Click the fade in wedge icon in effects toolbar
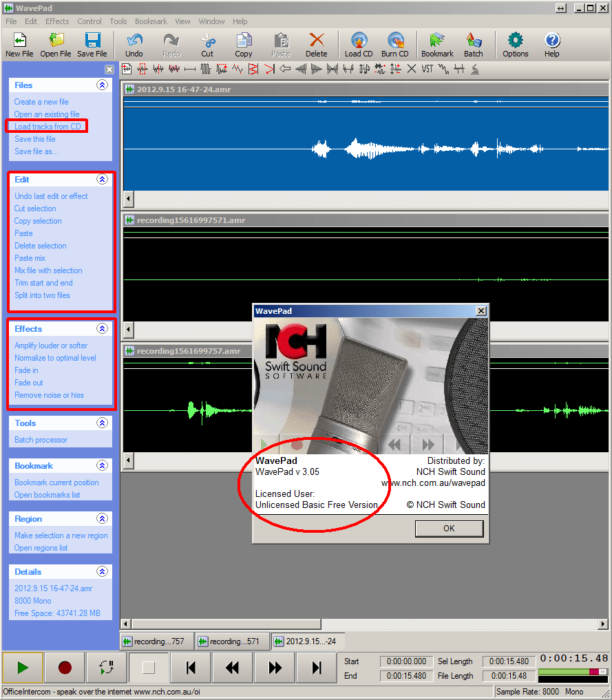 [301, 69]
